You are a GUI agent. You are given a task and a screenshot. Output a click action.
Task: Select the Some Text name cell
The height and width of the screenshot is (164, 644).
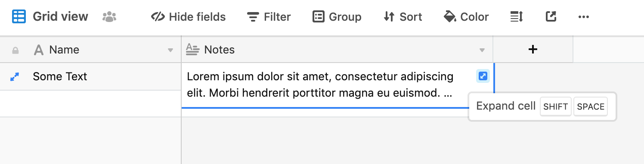(x=90, y=76)
